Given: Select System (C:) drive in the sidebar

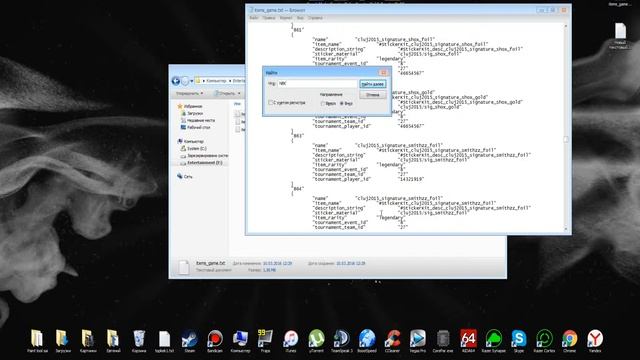Looking at the screenshot, I should click(x=193, y=149).
